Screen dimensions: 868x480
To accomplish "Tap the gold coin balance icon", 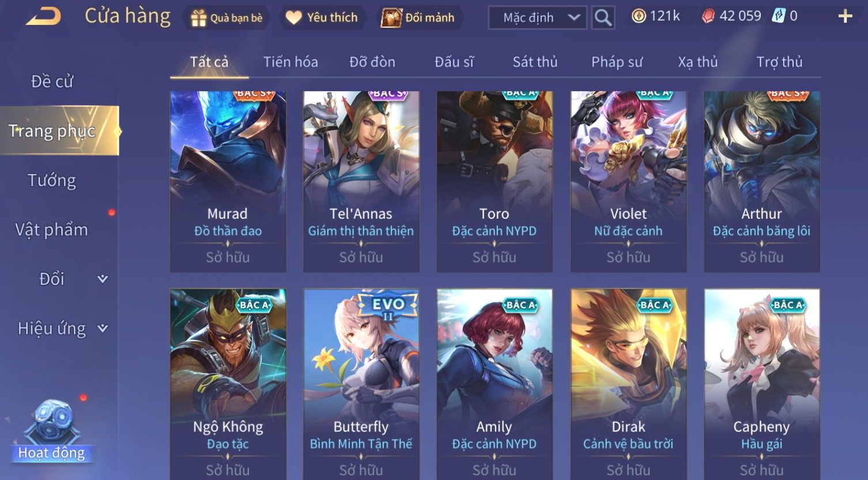I will [639, 16].
